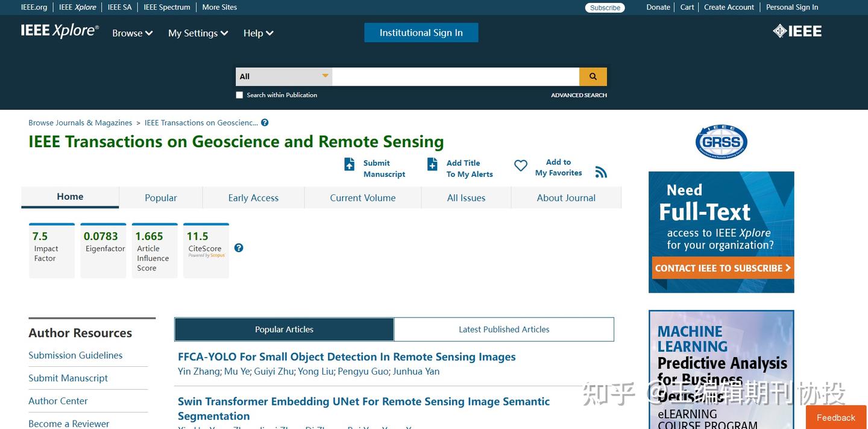Click inside the search input field
Image resolution: width=868 pixels, height=429 pixels.
tap(456, 77)
